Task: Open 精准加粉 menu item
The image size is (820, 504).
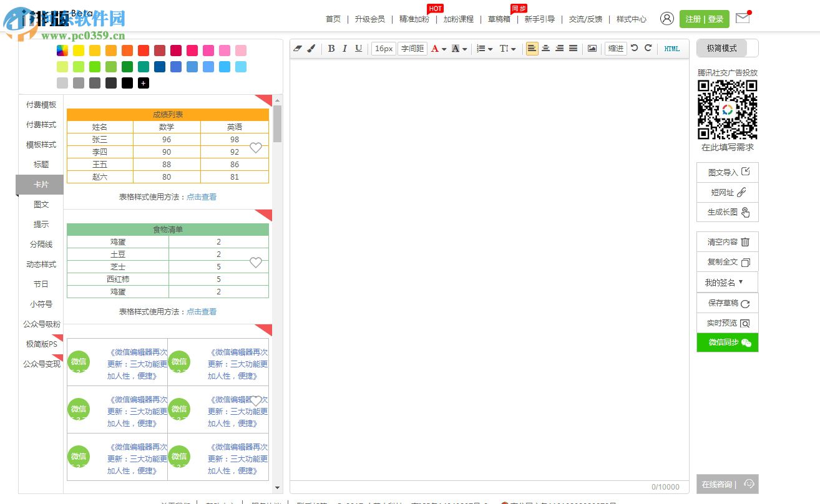Action: 414,19
